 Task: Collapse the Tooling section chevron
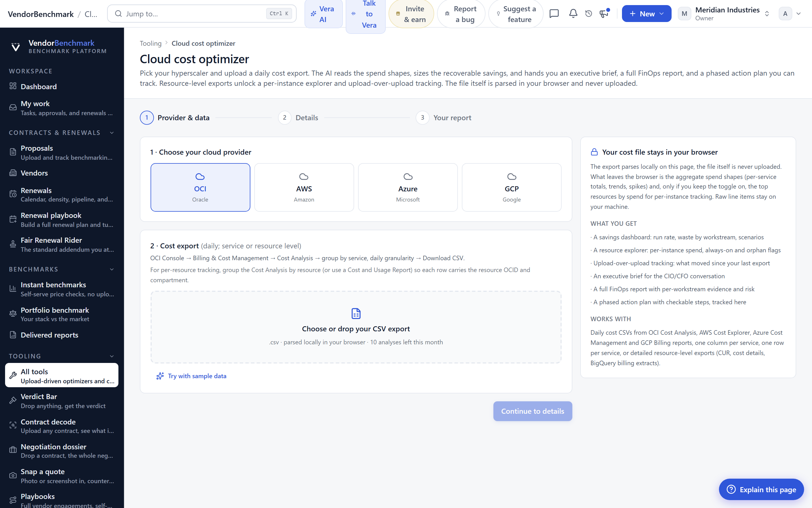tap(112, 356)
